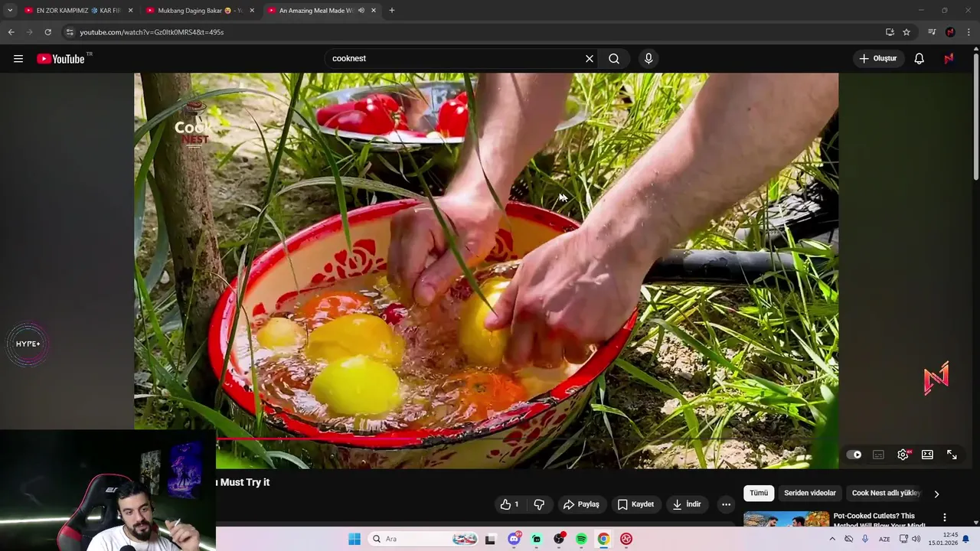
Task: Show hidden system tray icons chevron
Action: 832,539
